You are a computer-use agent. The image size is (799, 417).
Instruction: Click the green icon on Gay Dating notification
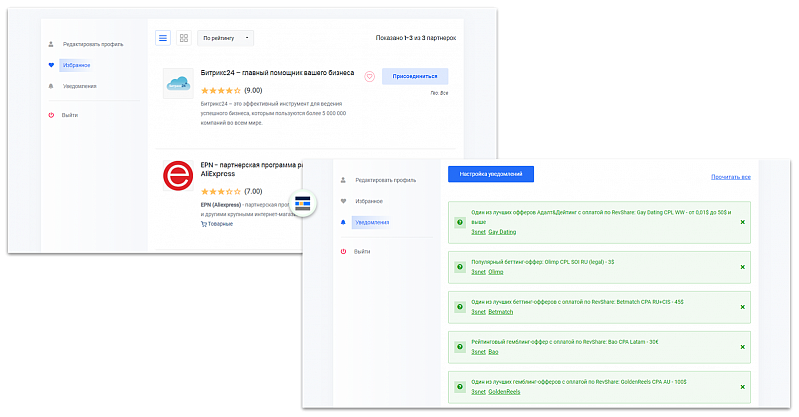click(460, 222)
